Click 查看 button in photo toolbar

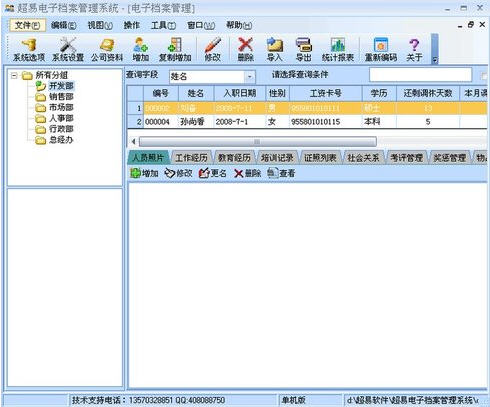282,173
